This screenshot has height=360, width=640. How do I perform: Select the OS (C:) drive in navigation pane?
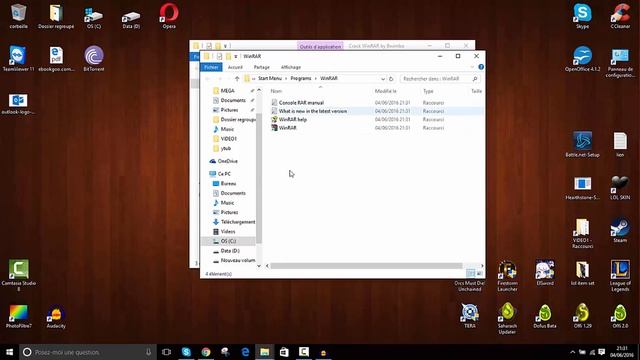(x=228, y=241)
